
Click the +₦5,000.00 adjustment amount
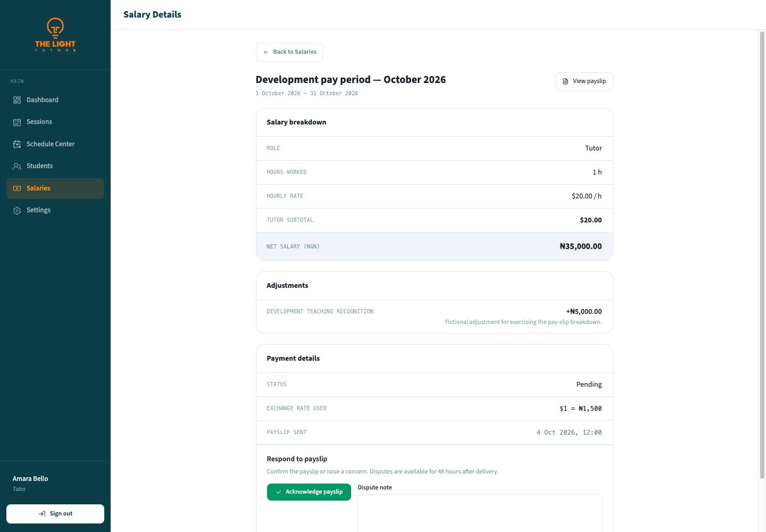(584, 312)
